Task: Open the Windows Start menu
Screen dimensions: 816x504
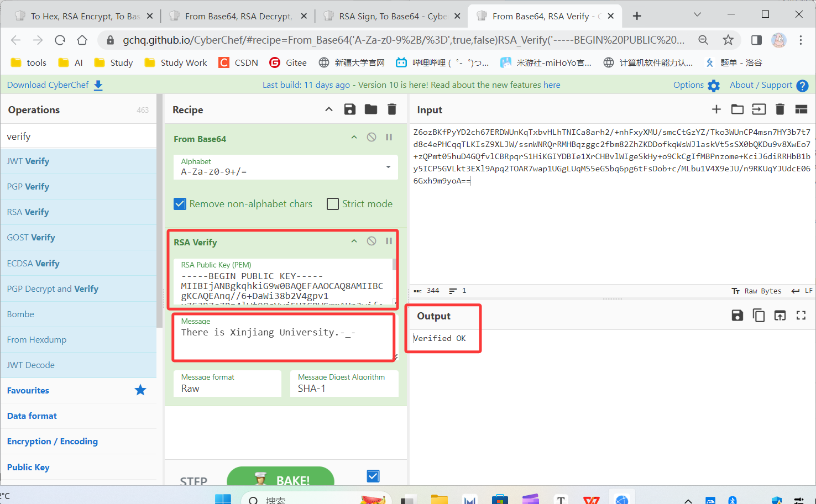Action: pyautogui.click(x=223, y=499)
